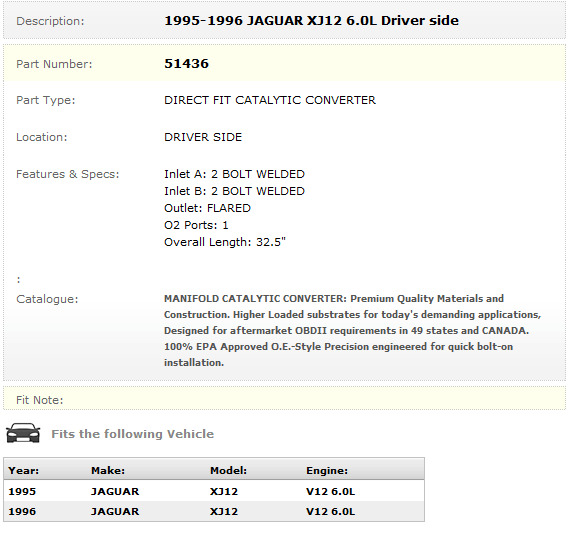Click the DRIVER SIDE location value
Viewport: 570px width, 539px height.
tap(203, 137)
